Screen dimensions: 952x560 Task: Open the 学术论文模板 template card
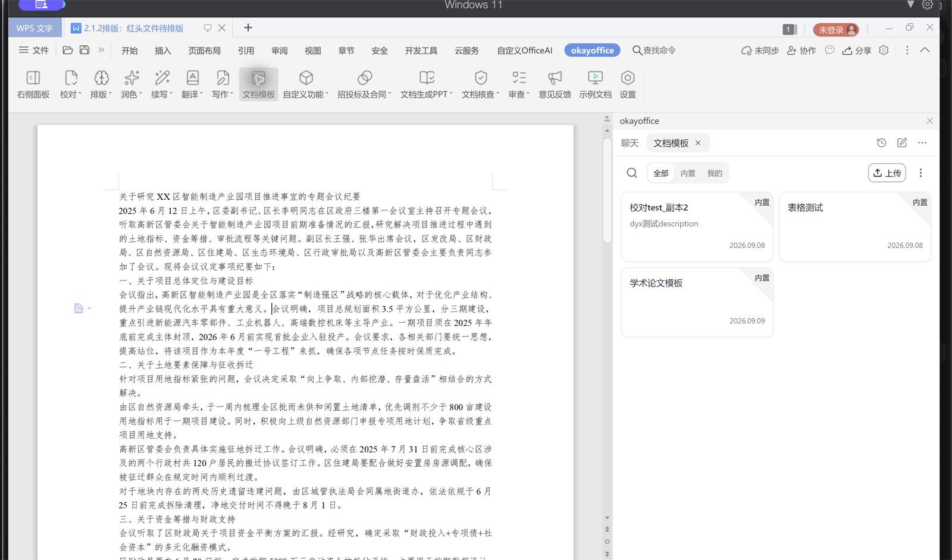pyautogui.click(x=697, y=302)
